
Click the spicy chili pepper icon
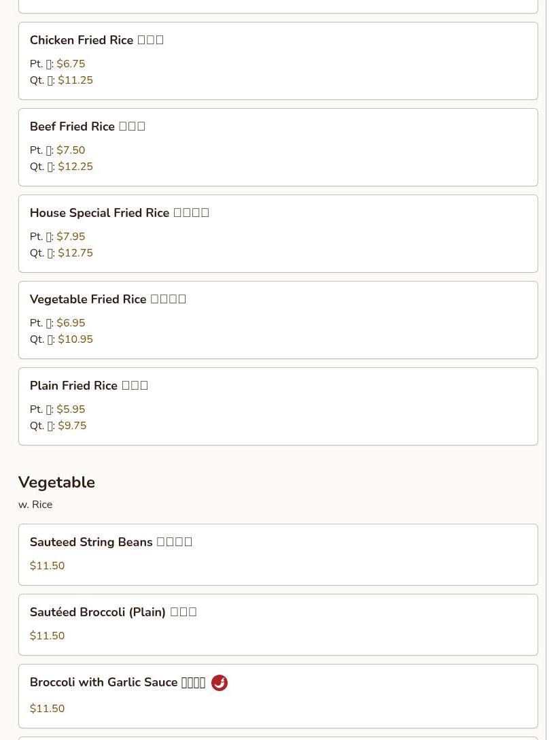(x=220, y=683)
